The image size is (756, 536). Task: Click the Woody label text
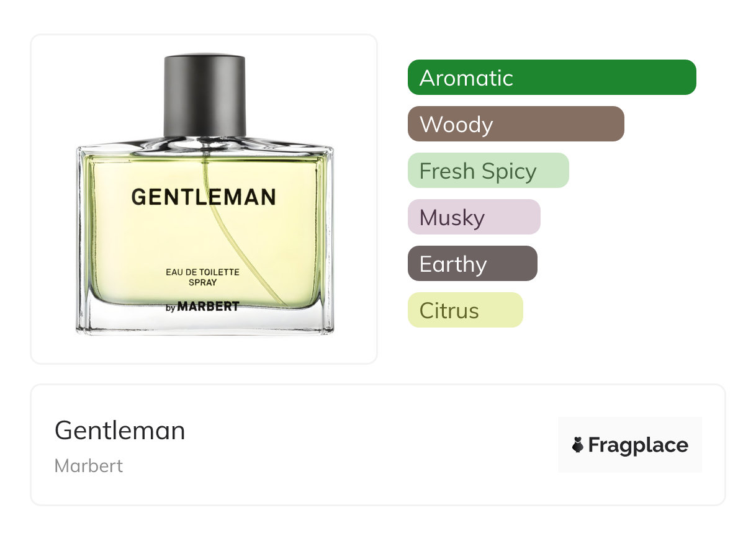click(x=456, y=125)
